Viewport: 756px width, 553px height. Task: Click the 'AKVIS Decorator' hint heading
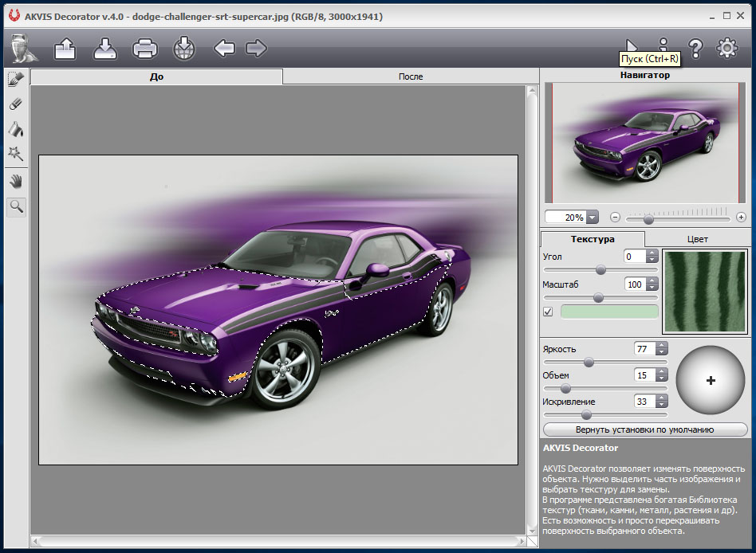pyautogui.click(x=581, y=448)
